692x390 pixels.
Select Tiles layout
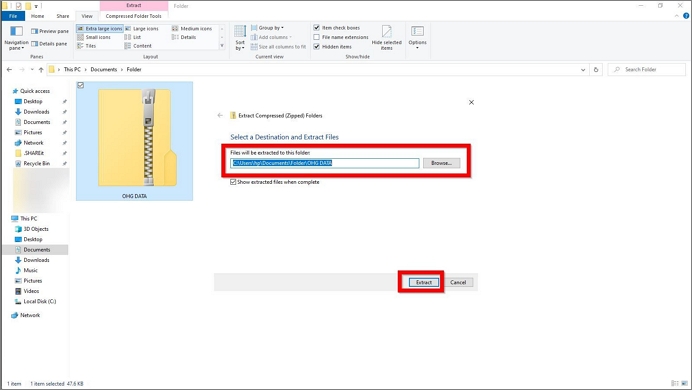(x=87, y=46)
